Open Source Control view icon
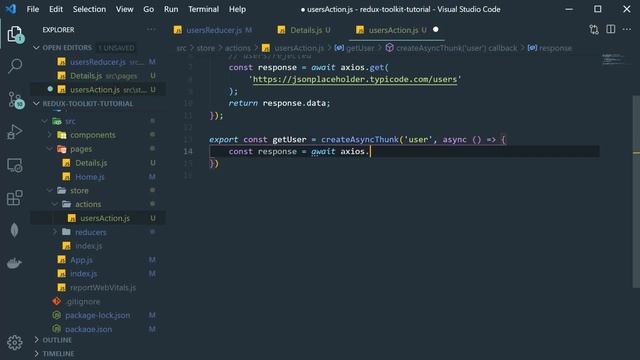 16,100
